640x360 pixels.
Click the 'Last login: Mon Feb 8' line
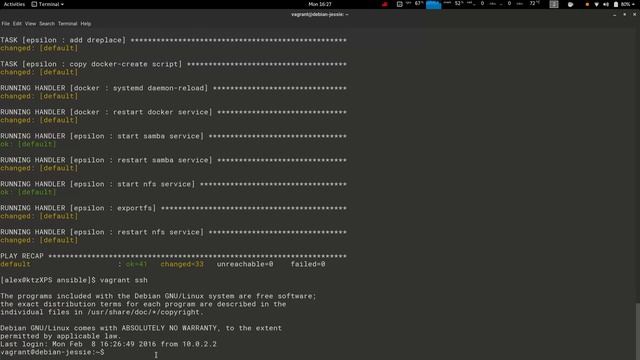tap(109, 344)
